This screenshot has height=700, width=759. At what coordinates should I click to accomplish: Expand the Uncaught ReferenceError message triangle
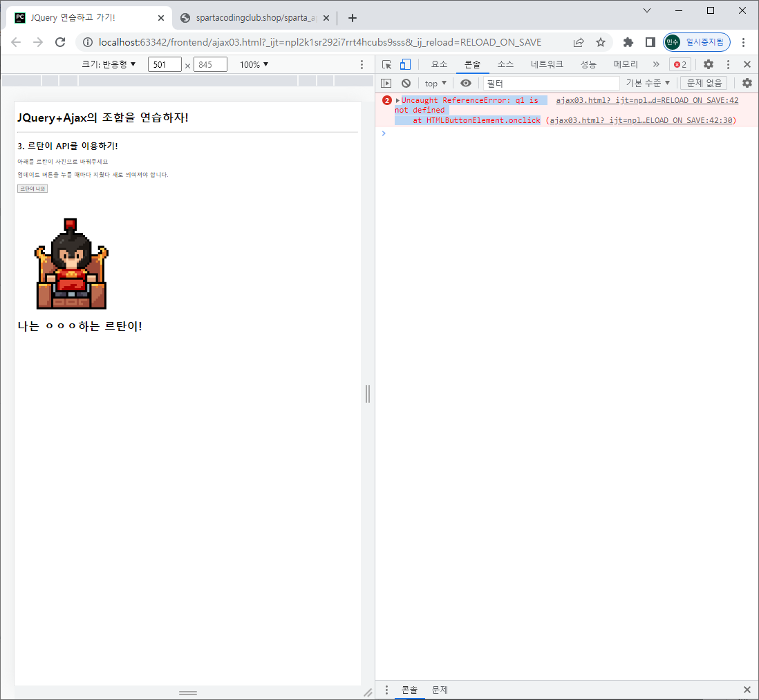[397, 101]
